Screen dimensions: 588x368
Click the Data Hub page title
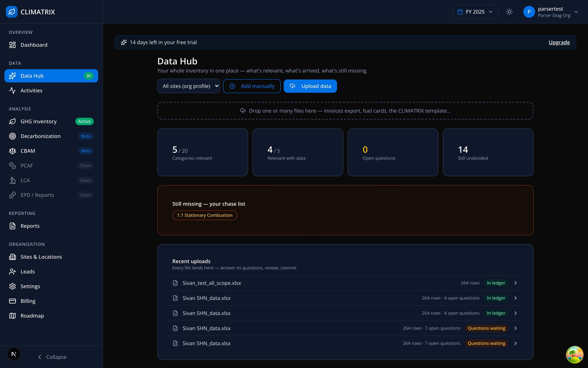point(177,61)
